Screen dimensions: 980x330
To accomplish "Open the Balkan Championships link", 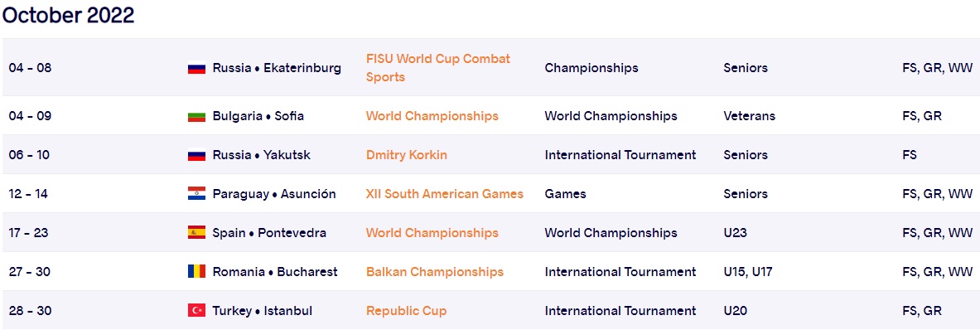I will coord(434,272).
